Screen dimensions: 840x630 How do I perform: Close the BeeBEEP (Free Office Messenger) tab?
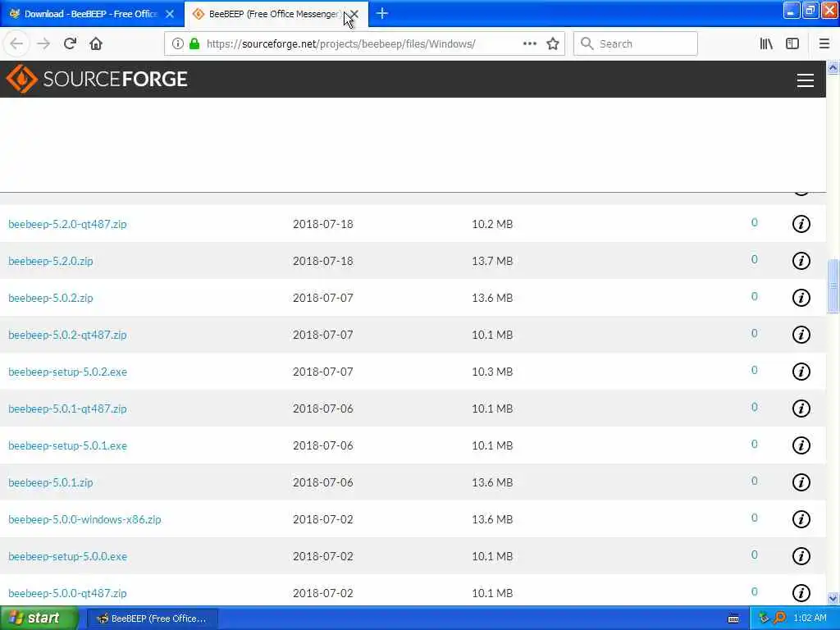(354, 14)
